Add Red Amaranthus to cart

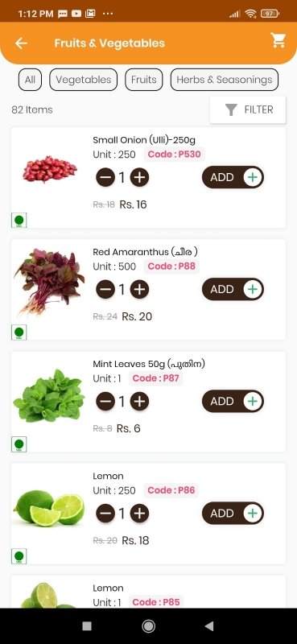point(233,289)
